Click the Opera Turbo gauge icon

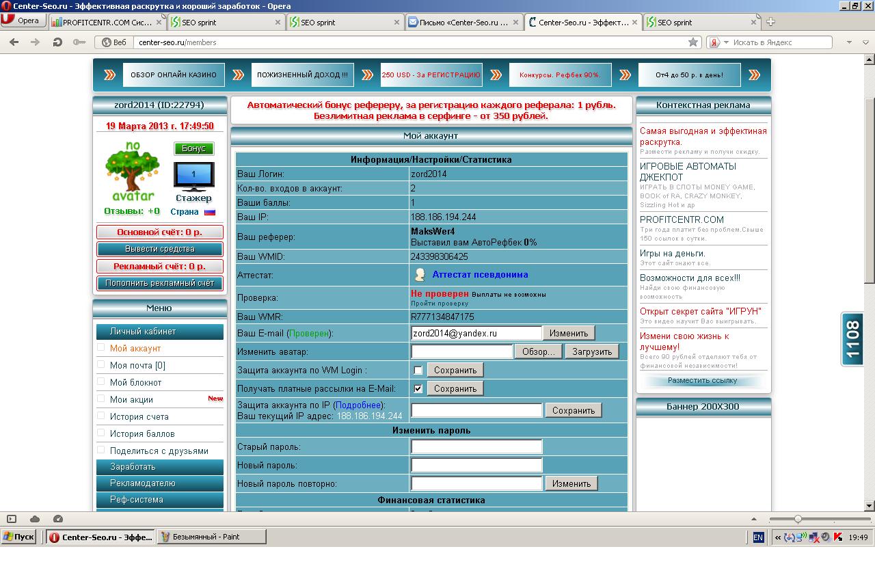(58, 519)
